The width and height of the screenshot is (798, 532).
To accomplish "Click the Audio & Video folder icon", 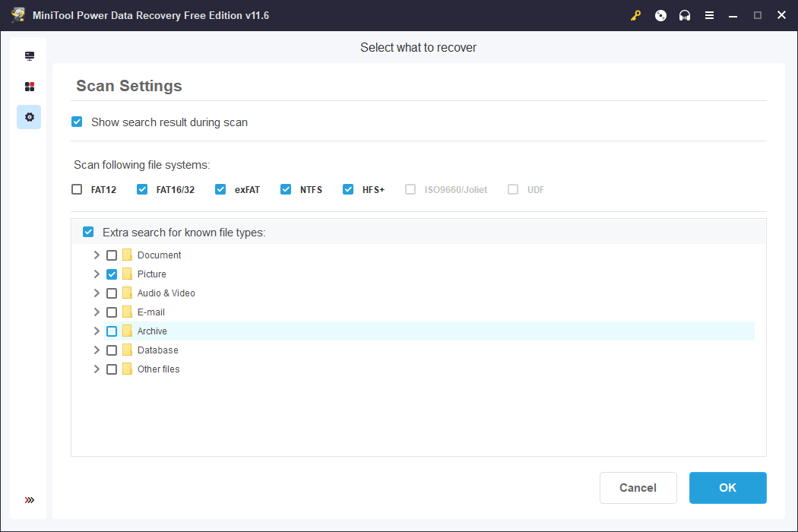I will coord(127,293).
